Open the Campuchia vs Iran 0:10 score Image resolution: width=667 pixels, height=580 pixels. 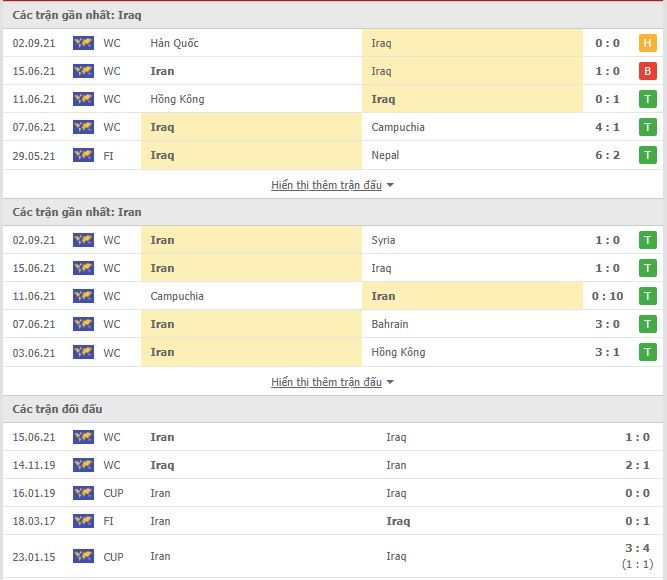click(x=607, y=296)
